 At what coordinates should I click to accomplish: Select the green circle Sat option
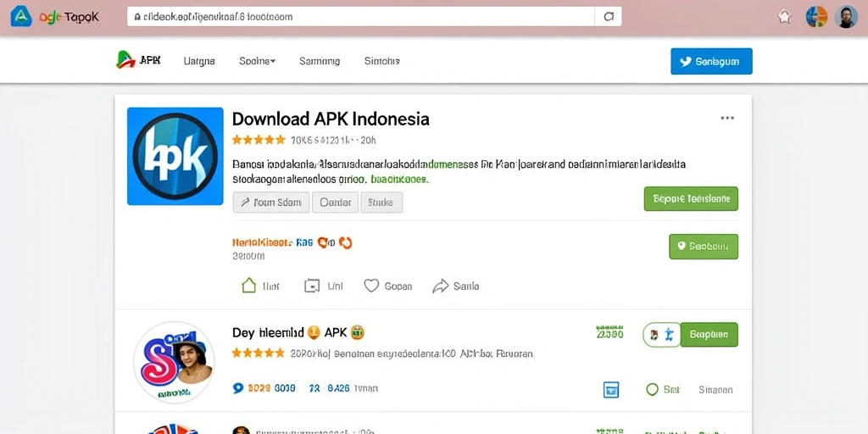663,390
